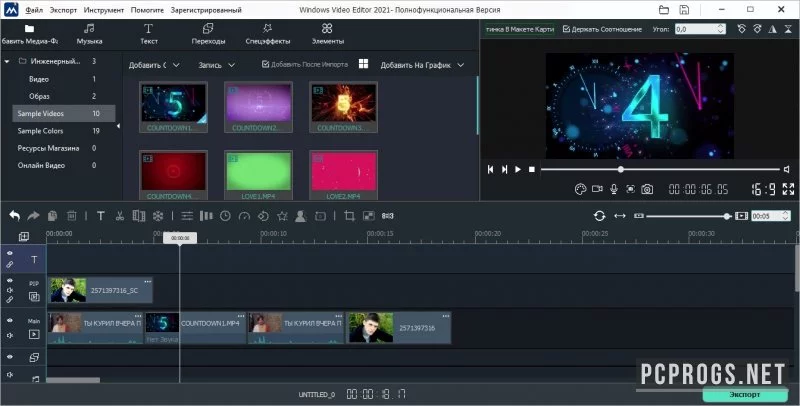Viewport: 800px width, 406px height.
Task: Open the Добавить На График dropdown
Action: coord(422,65)
